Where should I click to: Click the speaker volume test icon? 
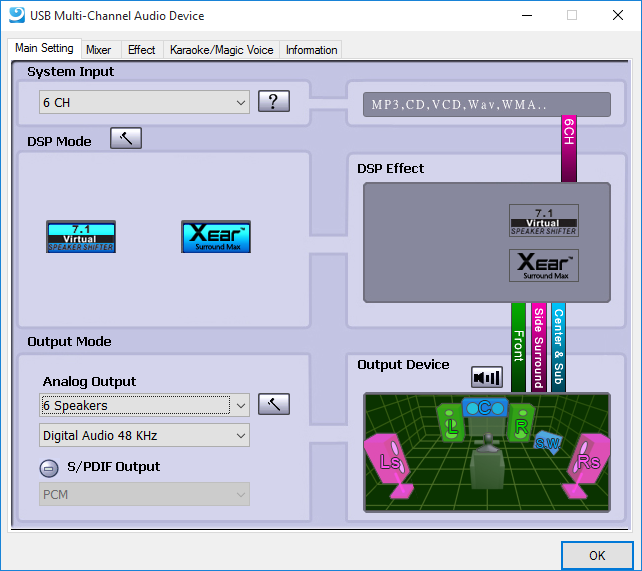[487, 377]
